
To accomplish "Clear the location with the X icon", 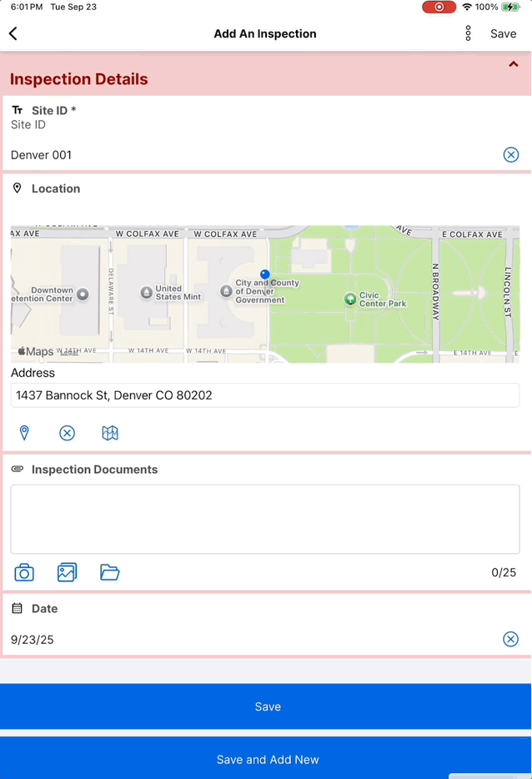I will (67, 433).
